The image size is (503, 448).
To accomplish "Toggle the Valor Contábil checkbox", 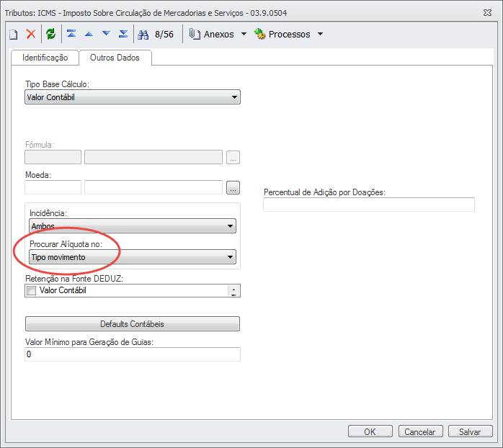I will point(31,290).
